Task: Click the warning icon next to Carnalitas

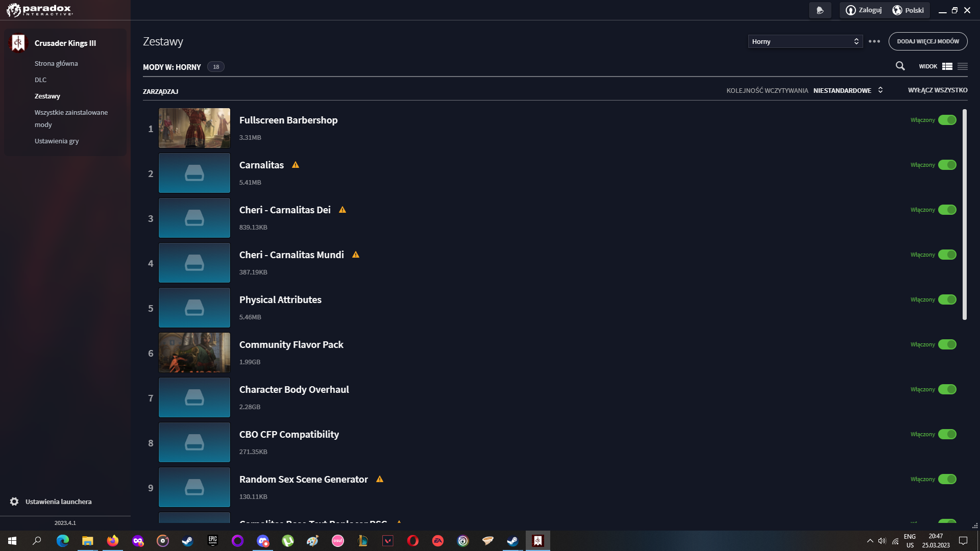Action: pyautogui.click(x=296, y=165)
